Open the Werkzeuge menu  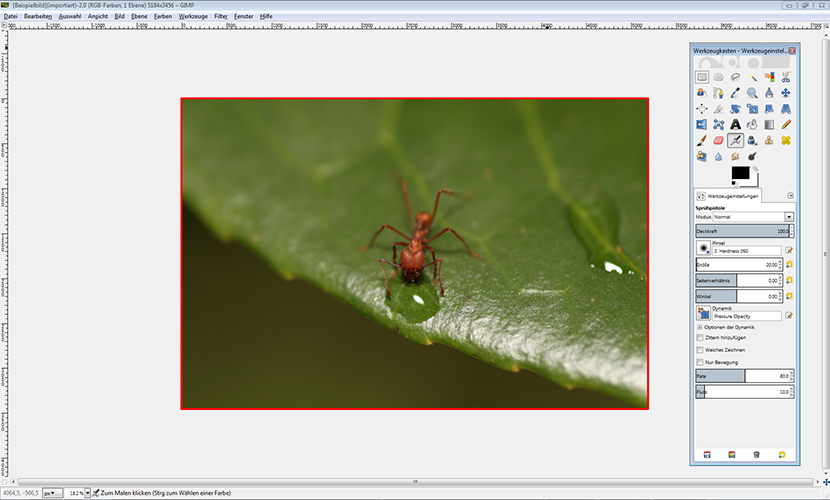coord(193,16)
